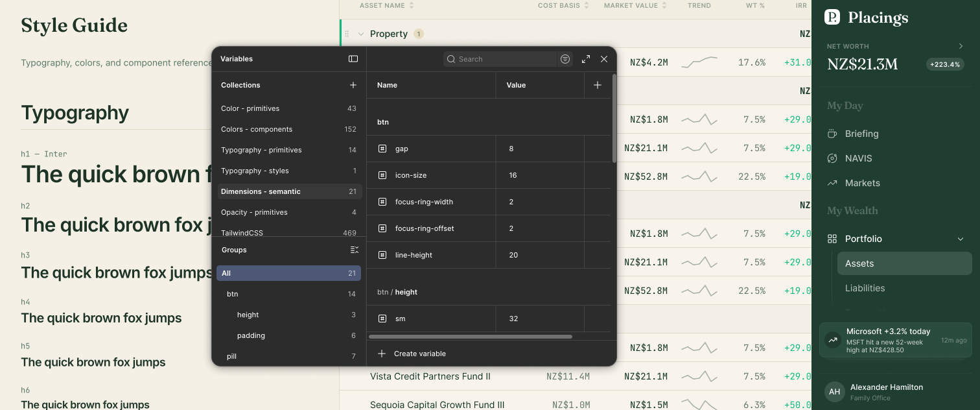Click the vertical scrollbar in Variables table
Screen dimensions: 980x410
click(614, 118)
